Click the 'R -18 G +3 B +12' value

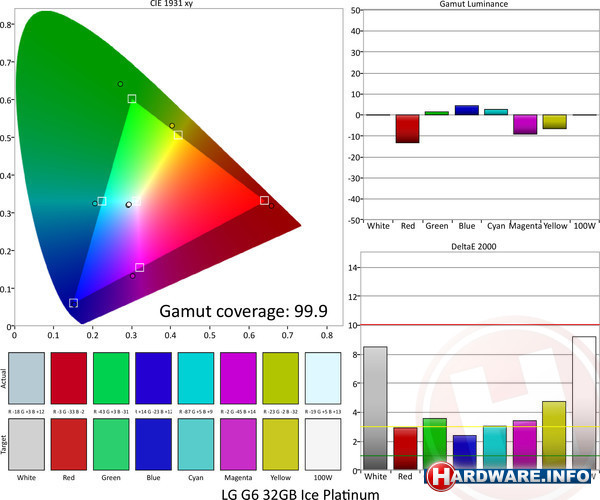click(x=26, y=412)
